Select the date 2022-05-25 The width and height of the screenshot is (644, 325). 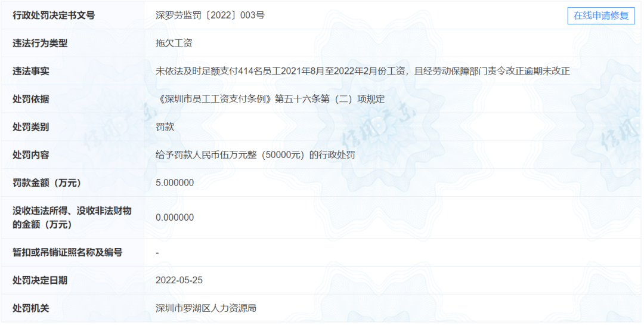(x=179, y=280)
